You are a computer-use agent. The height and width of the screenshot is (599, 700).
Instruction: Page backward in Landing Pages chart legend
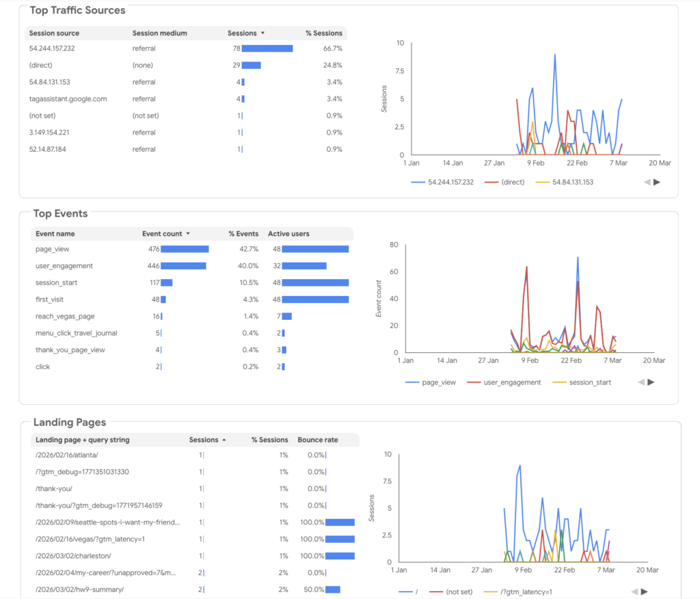tap(634, 591)
